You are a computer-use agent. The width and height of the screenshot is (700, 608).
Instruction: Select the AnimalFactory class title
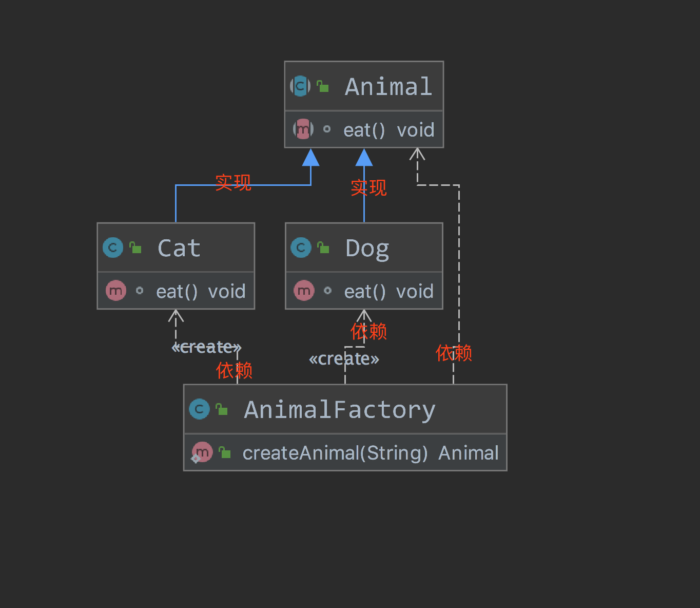click(339, 410)
